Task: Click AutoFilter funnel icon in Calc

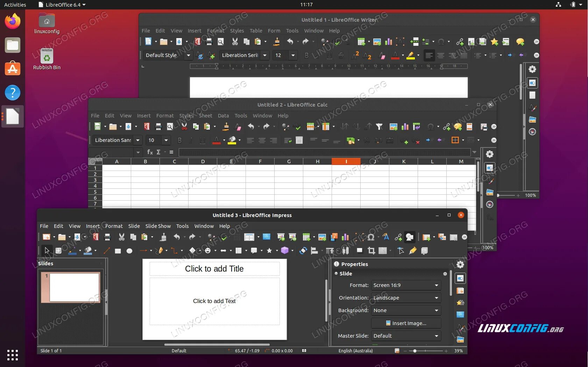Action: (x=379, y=127)
